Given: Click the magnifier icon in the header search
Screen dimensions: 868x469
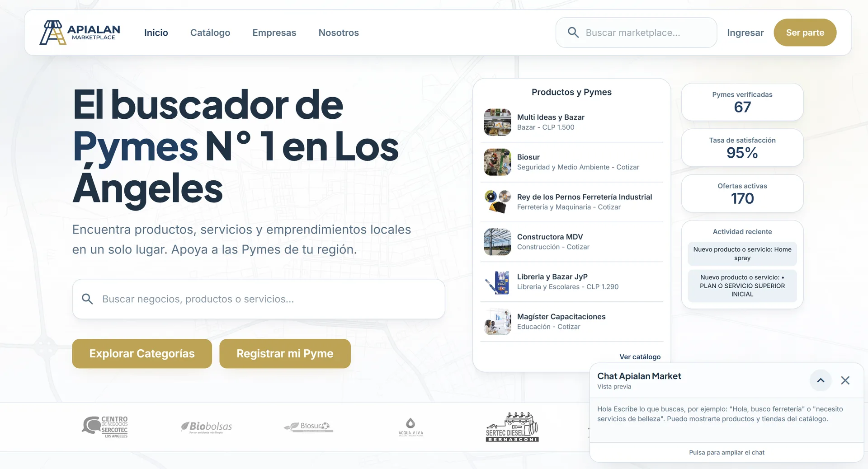Looking at the screenshot, I should (x=573, y=33).
